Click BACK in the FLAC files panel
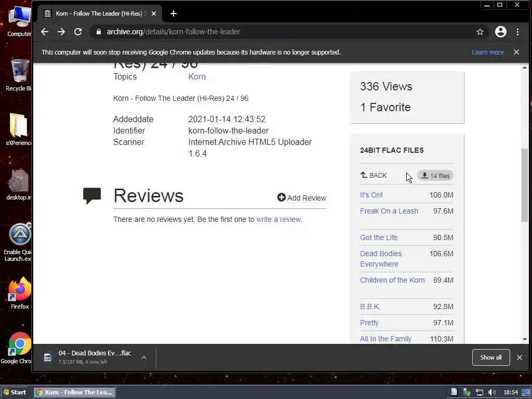Screen dimensions: 532x399 [x=373, y=175]
